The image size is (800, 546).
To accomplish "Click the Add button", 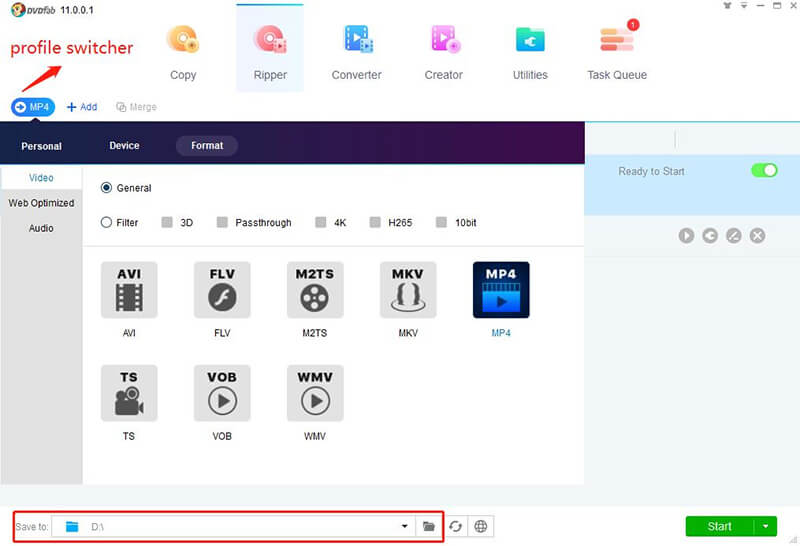I will [82, 107].
